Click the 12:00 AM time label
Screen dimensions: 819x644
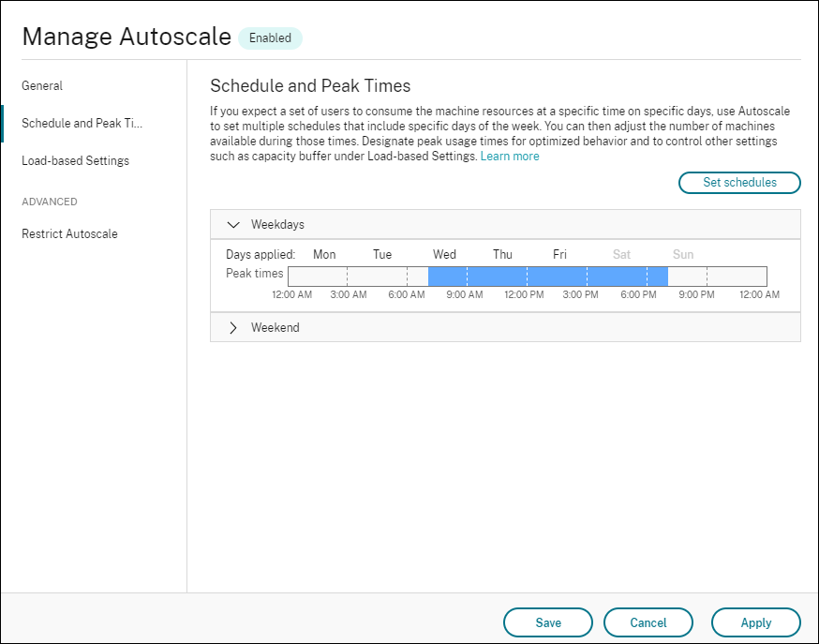pos(291,294)
